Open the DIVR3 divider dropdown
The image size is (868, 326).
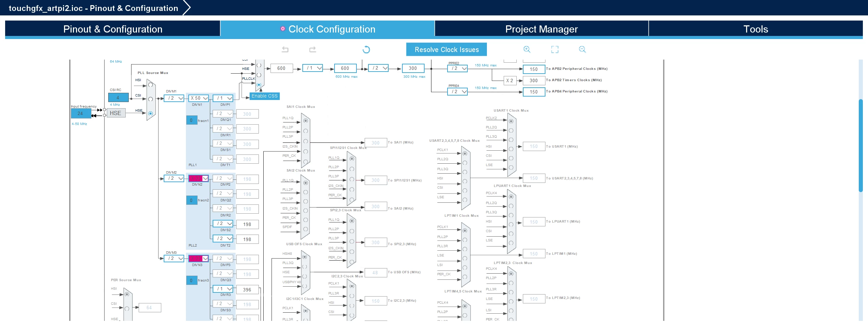(x=223, y=289)
